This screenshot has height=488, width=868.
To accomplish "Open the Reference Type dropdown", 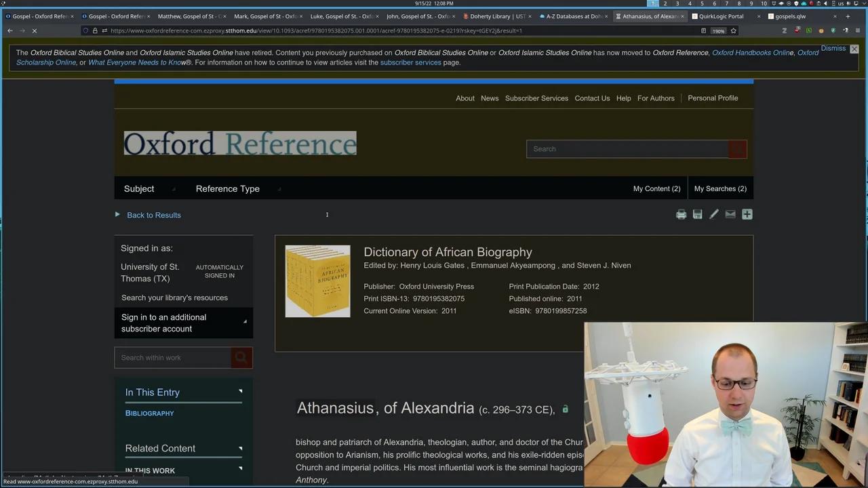I will tap(227, 188).
